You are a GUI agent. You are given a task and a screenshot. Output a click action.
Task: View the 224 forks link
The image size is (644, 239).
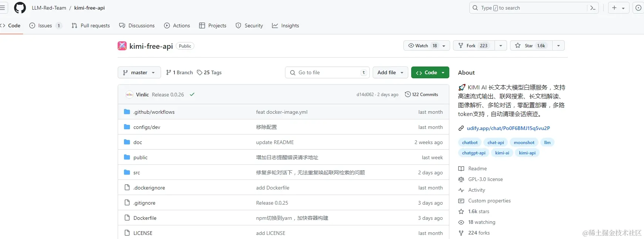tap(479, 233)
